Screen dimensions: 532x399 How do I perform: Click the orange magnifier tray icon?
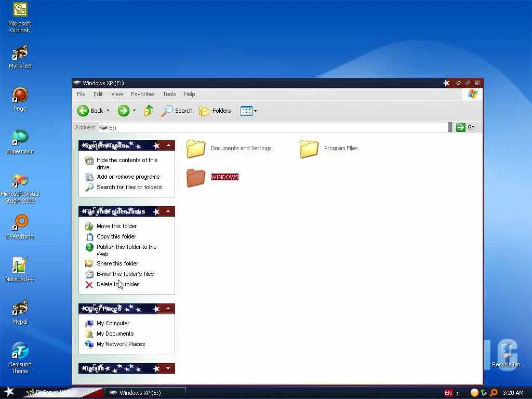pos(494,393)
